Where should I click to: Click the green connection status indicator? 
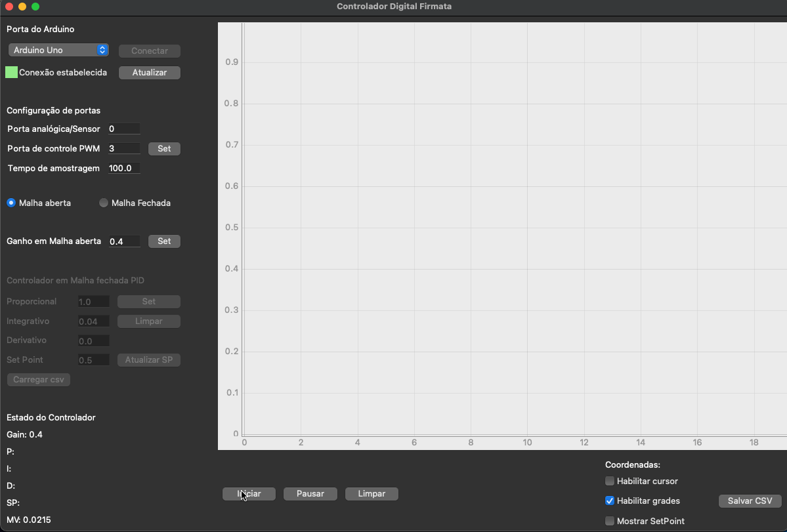12,72
